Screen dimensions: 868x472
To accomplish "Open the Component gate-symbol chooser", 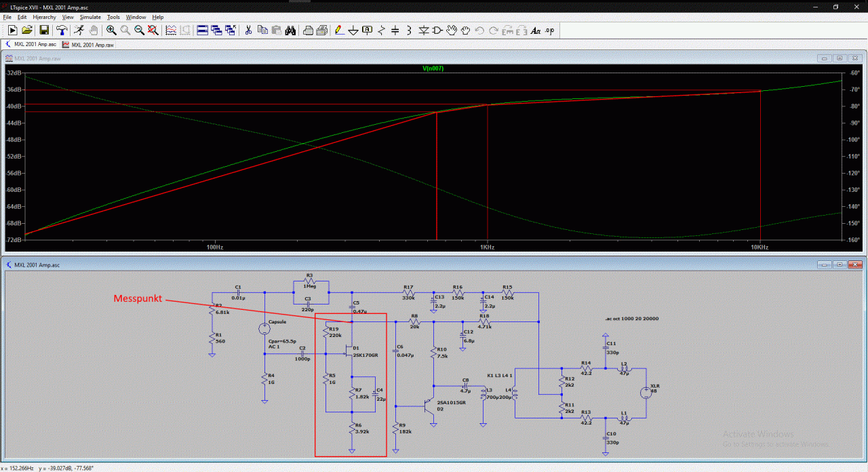I will (438, 31).
